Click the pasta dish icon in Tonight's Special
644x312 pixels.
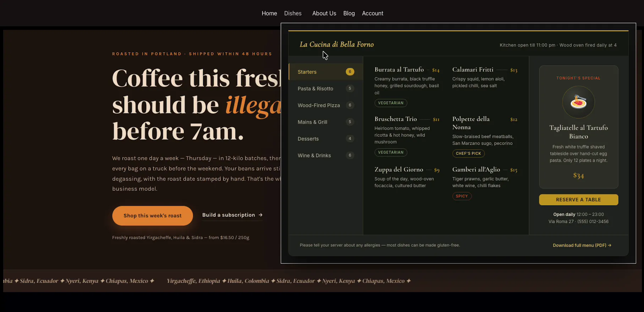[x=578, y=102]
